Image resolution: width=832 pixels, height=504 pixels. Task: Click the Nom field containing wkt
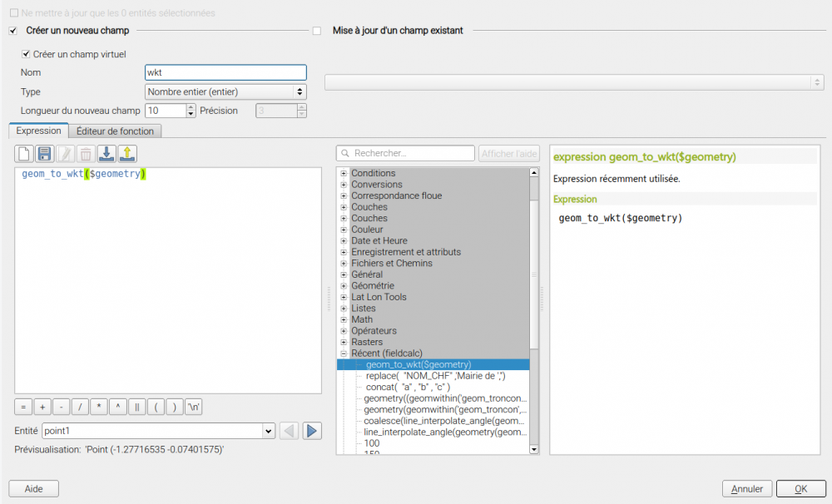coord(225,73)
